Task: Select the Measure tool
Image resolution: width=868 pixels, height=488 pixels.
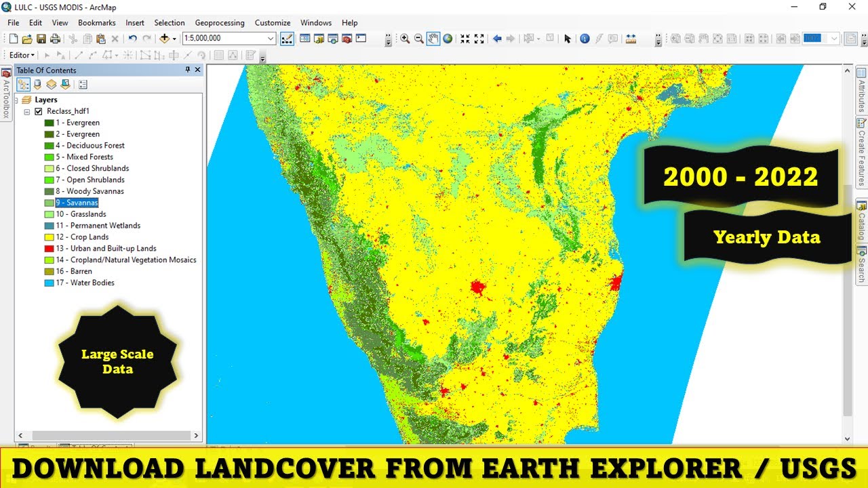Action: pyautogui.click(x=631, y=39)
